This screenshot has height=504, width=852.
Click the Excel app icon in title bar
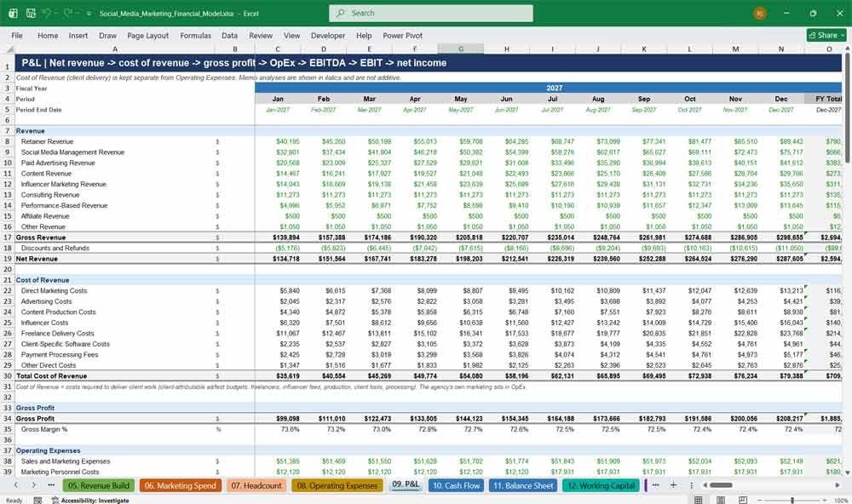tap(13, 13)
